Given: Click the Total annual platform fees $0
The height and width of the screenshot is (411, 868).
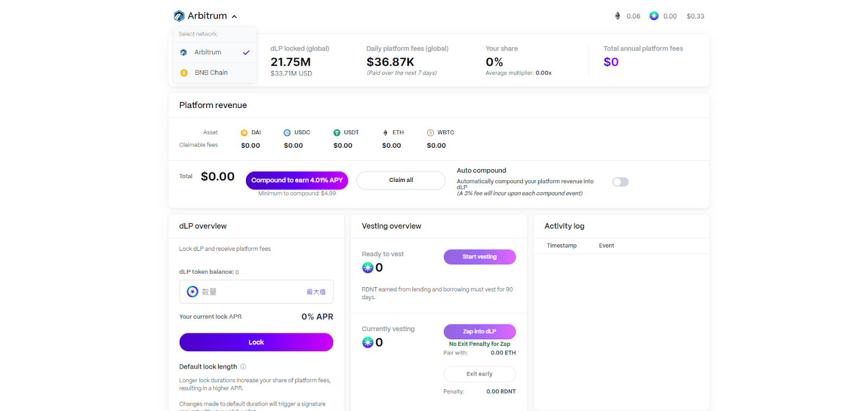Looking at the screenshot, I should click(x=611, y=62).
